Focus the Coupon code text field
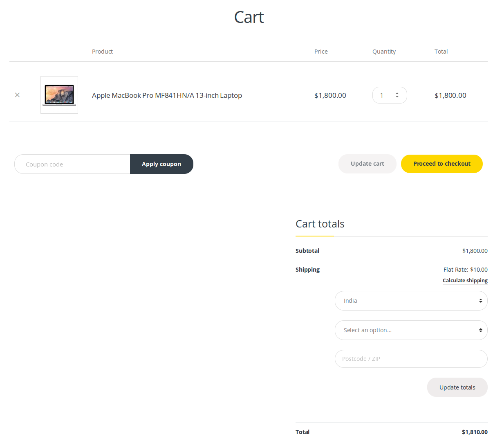 click(x=73, y=164)
